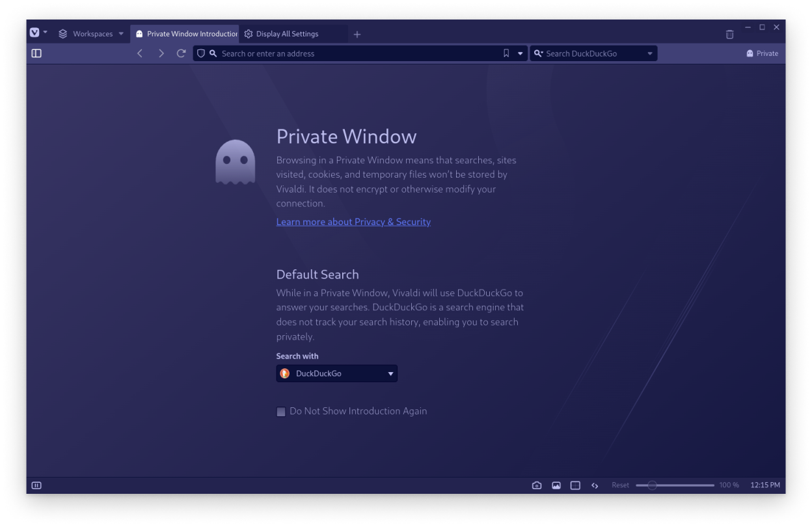Screen dimensions: 812x527
Task: Click the page zoom slider
Action: 675,485
